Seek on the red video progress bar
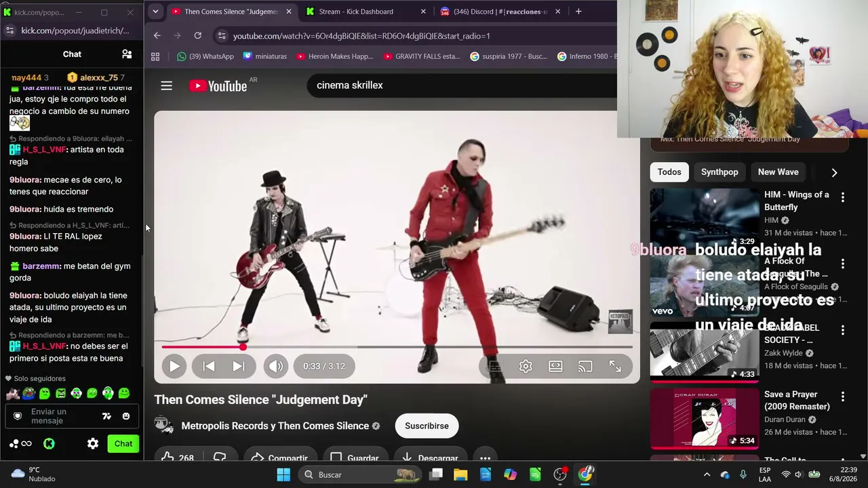This screenshot has width=868, height=488. (x=397, y=347)
